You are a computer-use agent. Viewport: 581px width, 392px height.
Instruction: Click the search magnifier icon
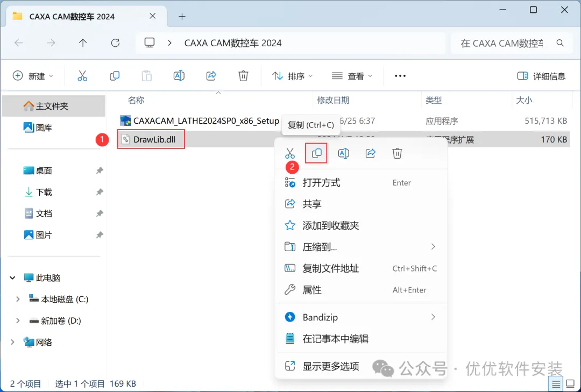click(x=560, y=43)
